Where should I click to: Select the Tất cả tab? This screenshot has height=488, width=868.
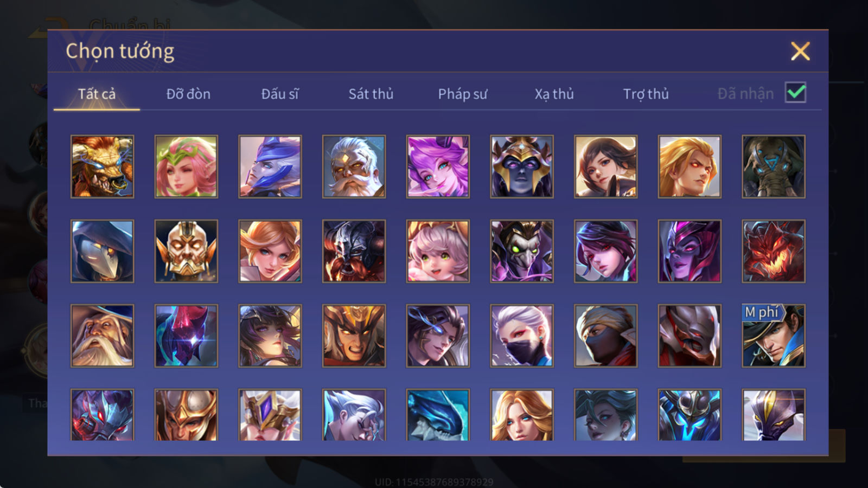97,94
